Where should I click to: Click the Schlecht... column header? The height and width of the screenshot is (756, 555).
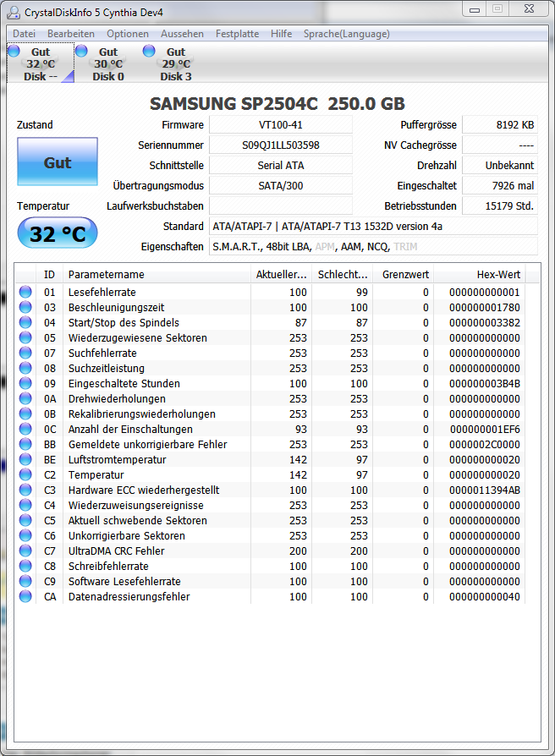click(343, 274)
